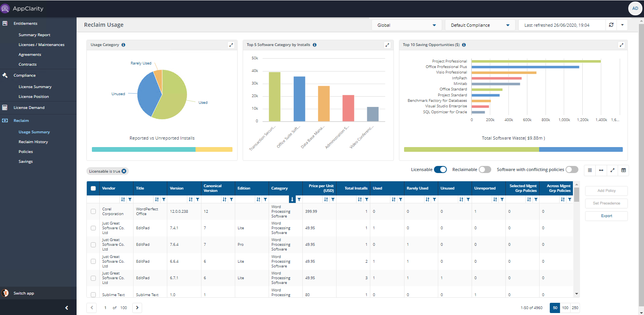Open the refresh options dropdown arrow
Image resolution: width=644 pixels, height=315 pixels.
(x=622, y=25)
